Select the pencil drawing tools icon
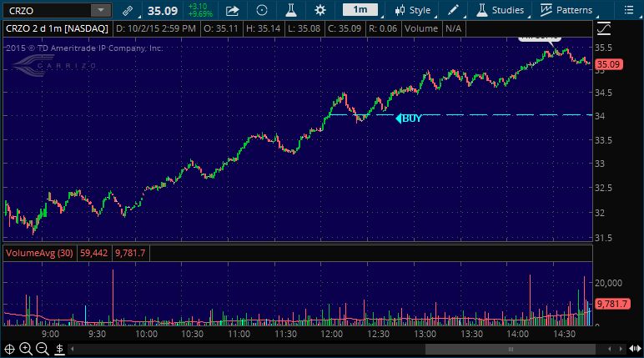 tap(453, 11)
